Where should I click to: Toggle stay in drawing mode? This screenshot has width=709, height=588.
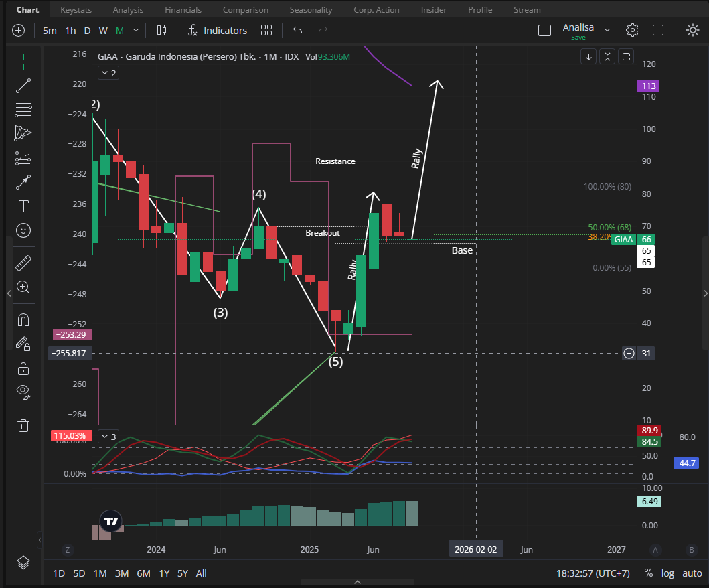[x=23, y=344]
